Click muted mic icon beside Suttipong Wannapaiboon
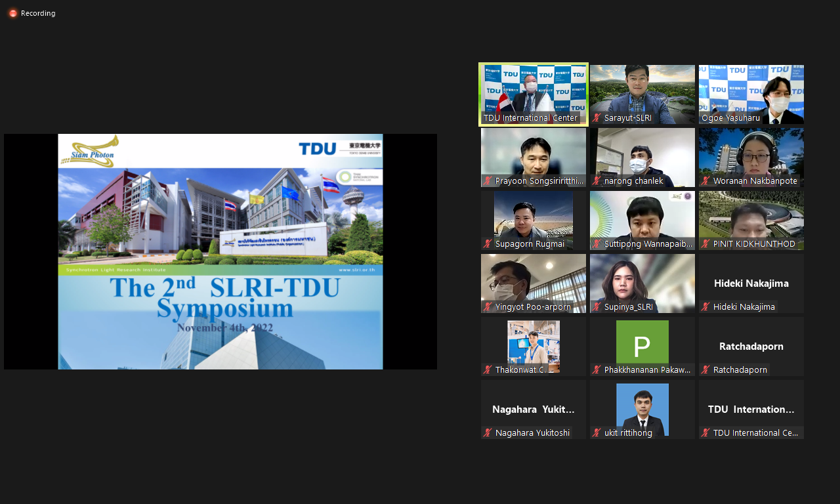The height and width of the screenshot is (504, 840). 597,244
